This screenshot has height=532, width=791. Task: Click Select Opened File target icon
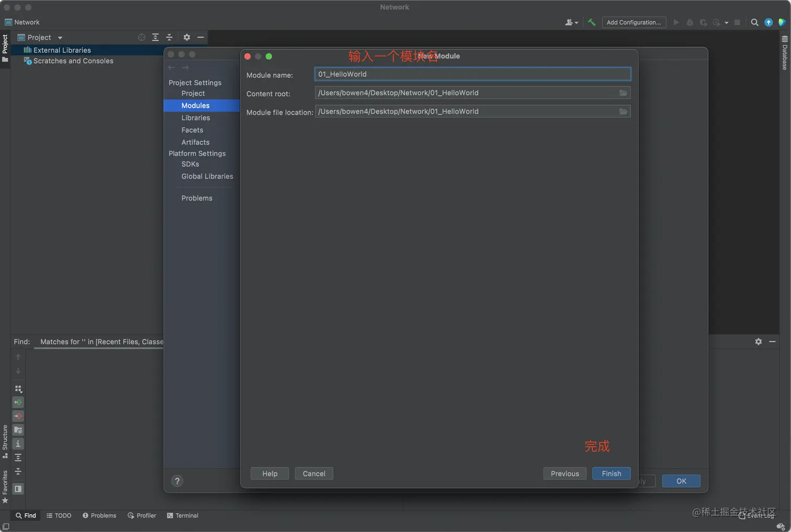pos(141,37)
